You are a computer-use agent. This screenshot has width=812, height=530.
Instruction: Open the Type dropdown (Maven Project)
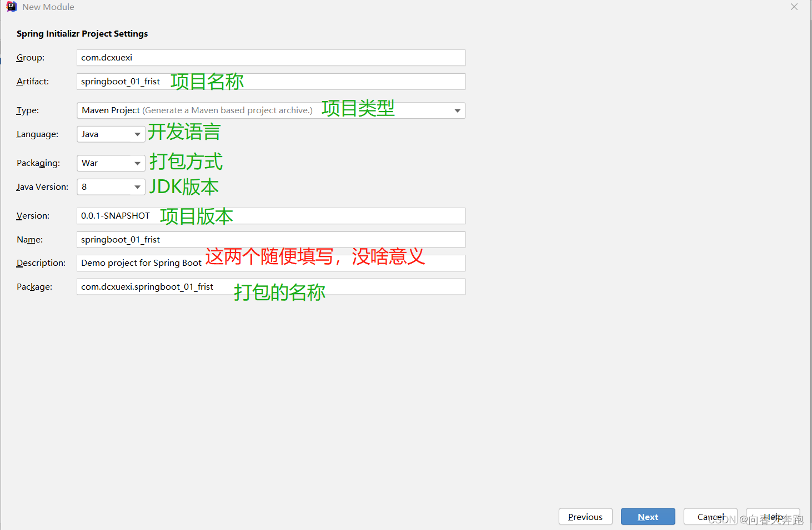click(x=271, y=110)
